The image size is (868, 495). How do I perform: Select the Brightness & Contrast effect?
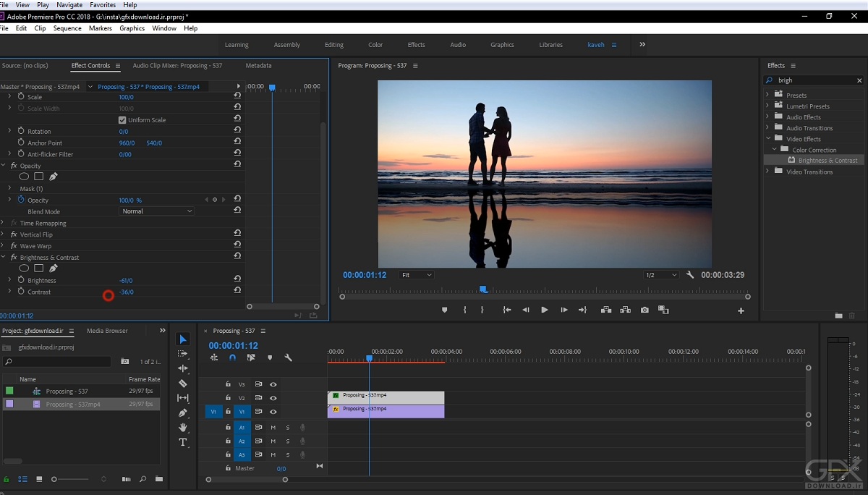[x=827, y=161]
